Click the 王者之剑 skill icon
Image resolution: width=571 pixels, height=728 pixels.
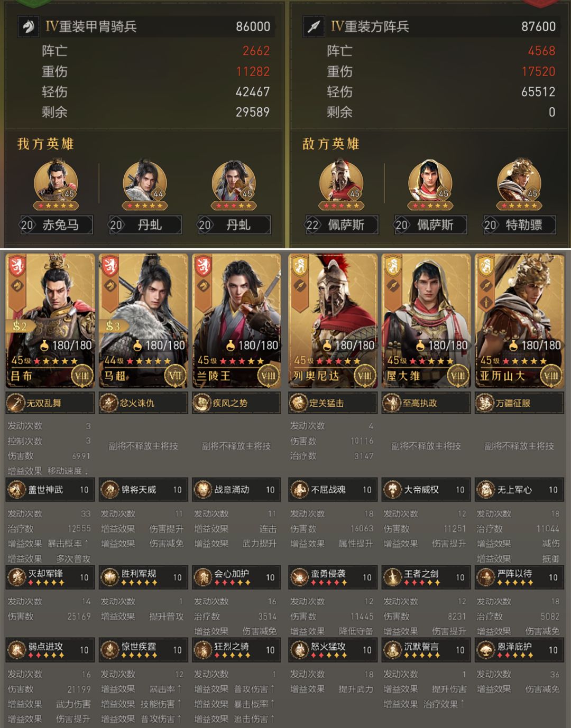point(393,577)
